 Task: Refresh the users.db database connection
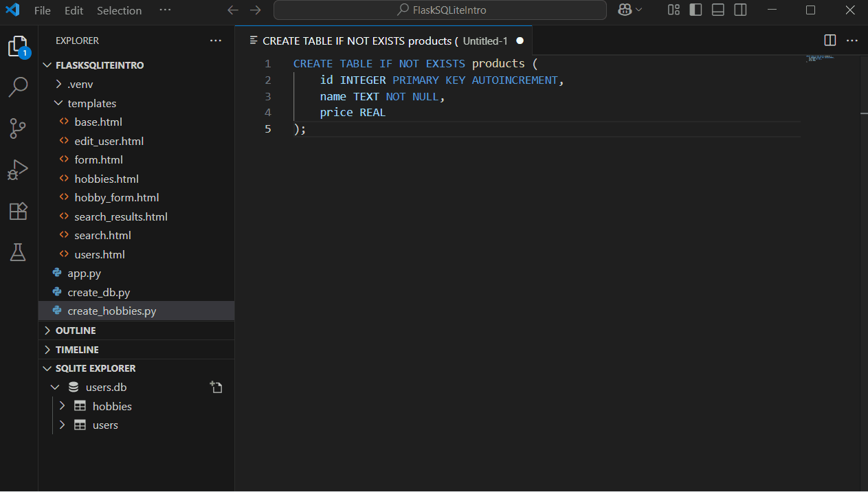tap(216, 387)
